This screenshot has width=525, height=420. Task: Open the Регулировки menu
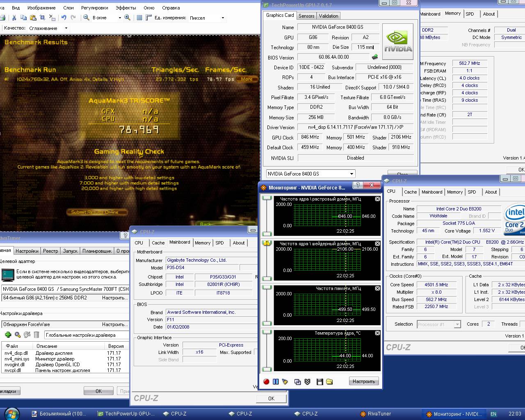click(95, 8)
